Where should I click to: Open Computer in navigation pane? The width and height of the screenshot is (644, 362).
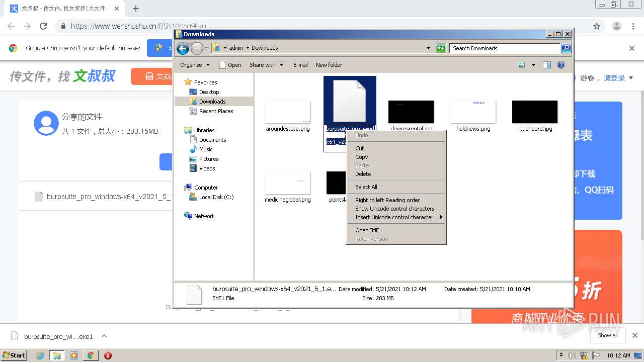point(206,188)
